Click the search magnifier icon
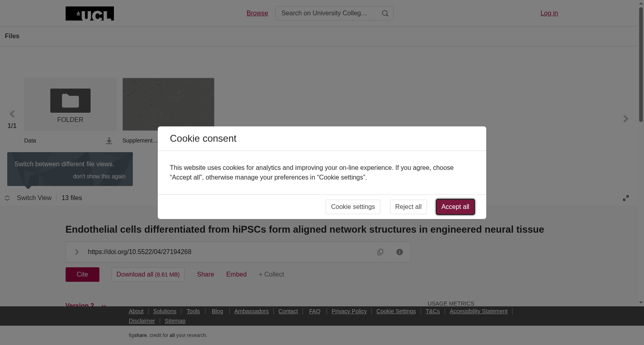644x345 pixels. (x=385, y=13)
